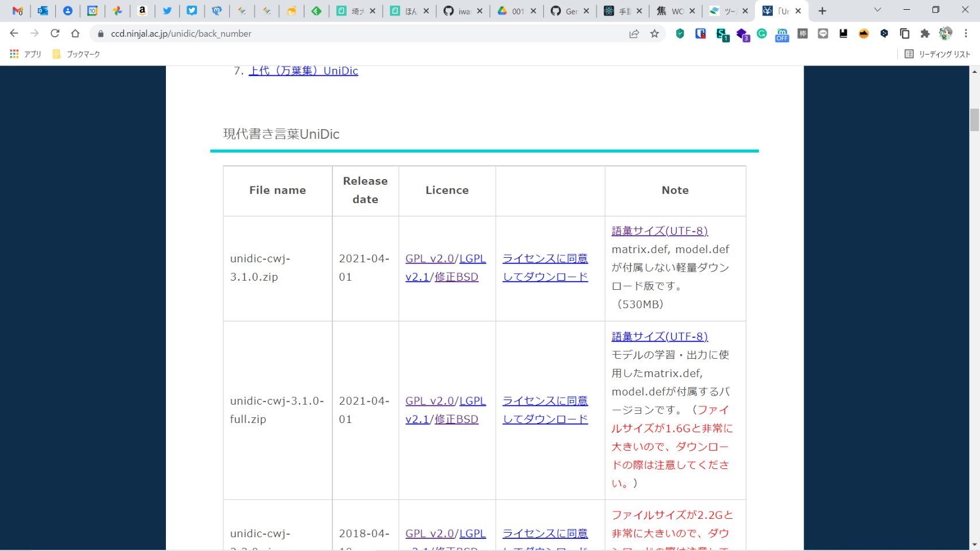Reload the current page

pyautogui.click(x=55, y=34)
